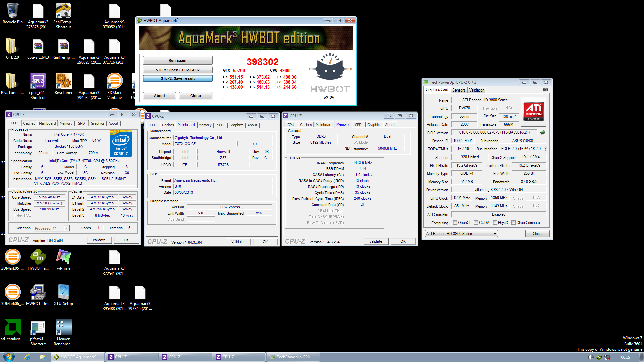Viewport: 644px width, 362px height.
Task: Click STEP1: Open CPUZ/GPUZ button
Action: coord(177,70)
